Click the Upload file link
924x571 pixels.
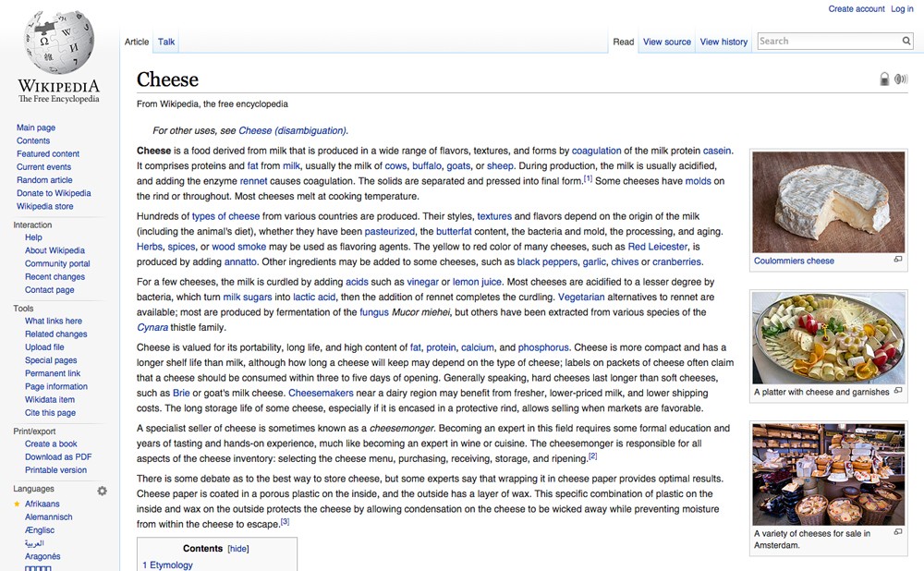(x=44, y=347)
